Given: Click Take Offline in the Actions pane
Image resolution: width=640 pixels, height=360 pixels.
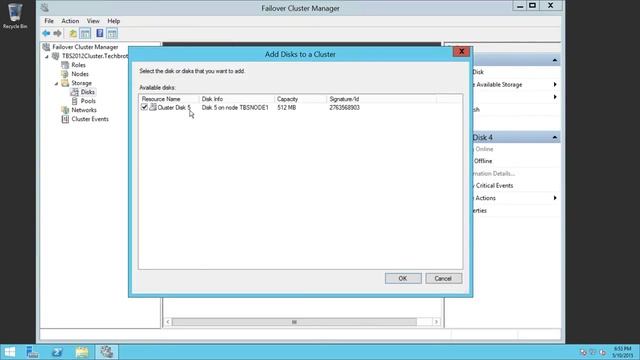Looking at the screenshot, I should [x=483, y=161].
